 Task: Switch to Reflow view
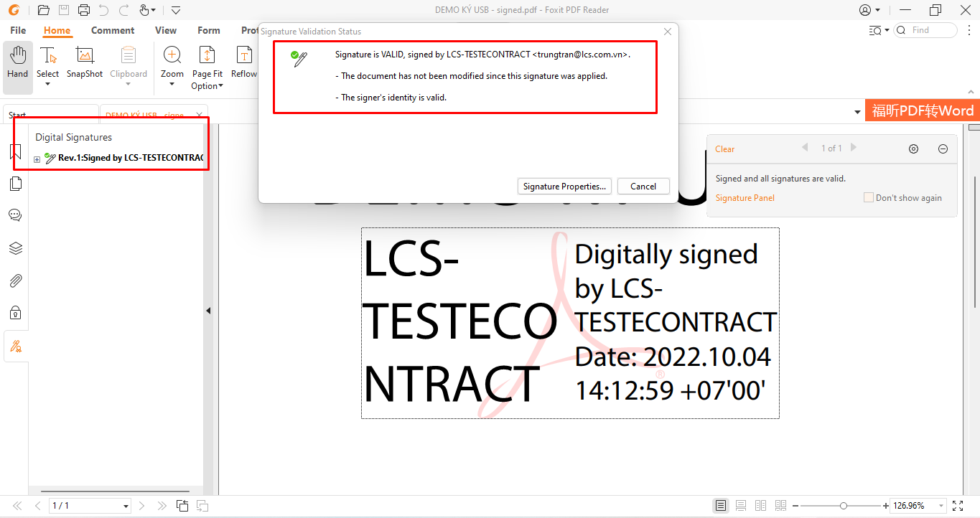tap(244, 62)
